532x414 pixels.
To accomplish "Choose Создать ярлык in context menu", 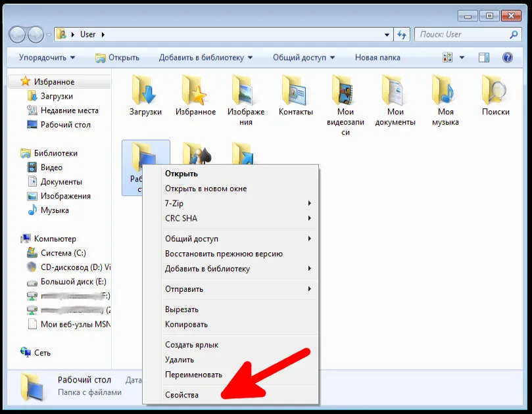I will (x=239, y=344).
